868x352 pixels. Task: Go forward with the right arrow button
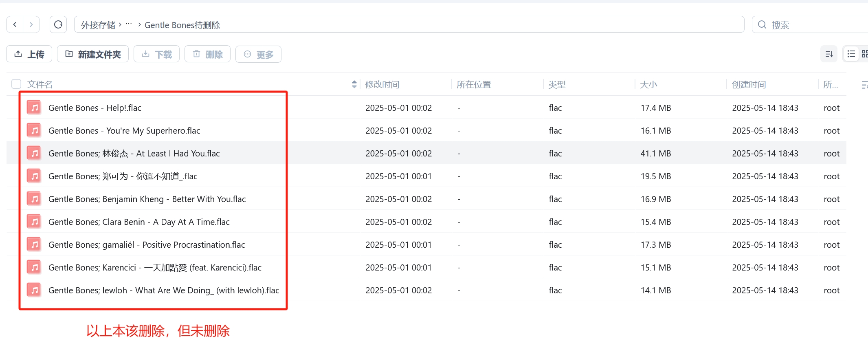click(31, 24)
